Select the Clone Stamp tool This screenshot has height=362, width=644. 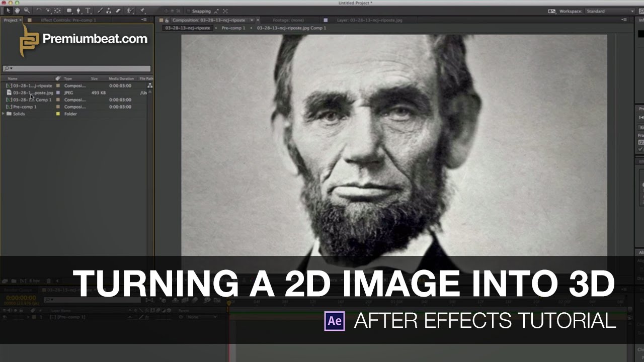point(109,11)
